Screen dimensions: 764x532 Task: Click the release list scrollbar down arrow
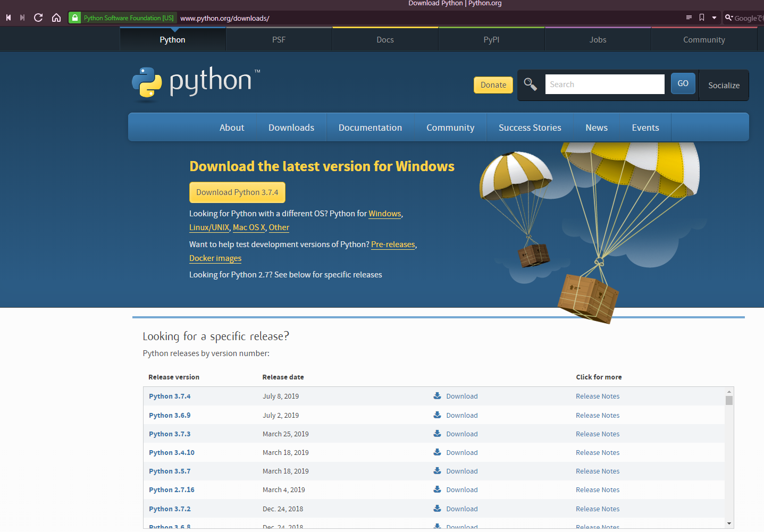(x=729, y=523)
